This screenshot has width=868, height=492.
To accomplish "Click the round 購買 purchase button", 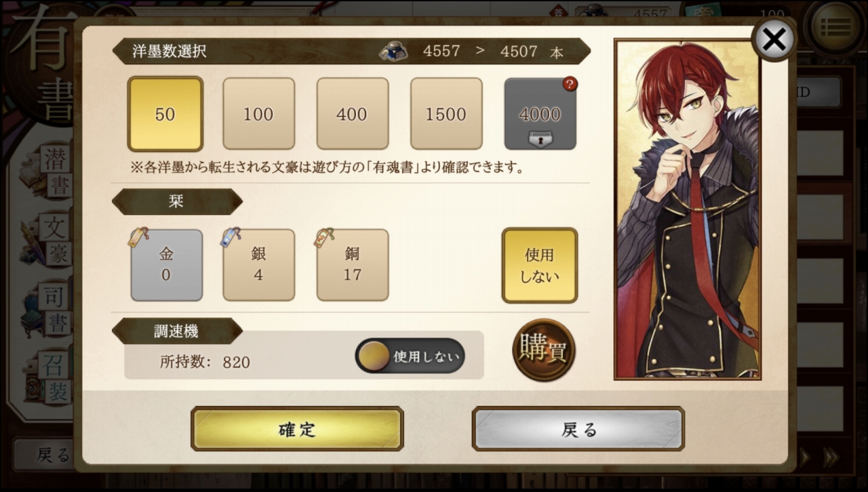I will pos(543,350).
